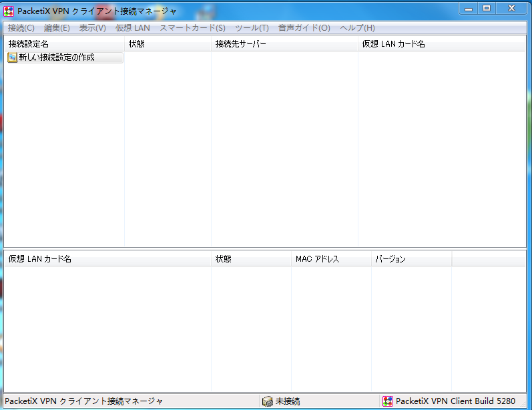
Task: Sort by the 接続先サーバー column header
Action: (x=284, y=44)
